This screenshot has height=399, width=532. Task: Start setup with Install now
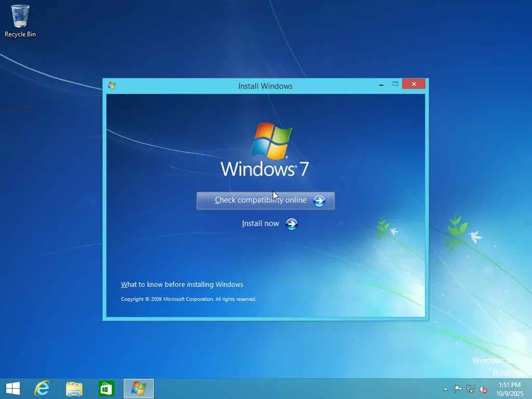(270, 223)
